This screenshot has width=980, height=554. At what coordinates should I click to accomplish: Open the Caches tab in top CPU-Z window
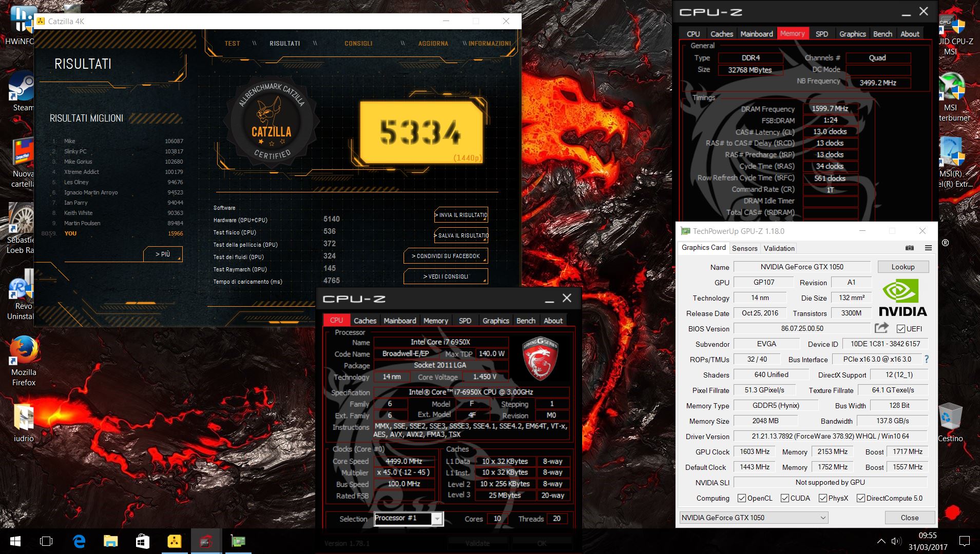click(x=721, y=34)
